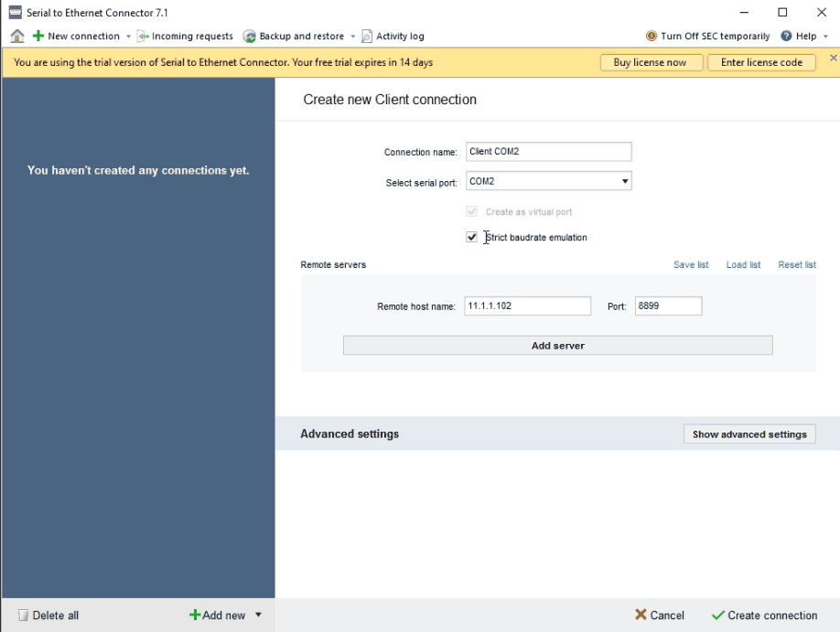Image resolution: width=840 pixels, height=632 pixels.
Task: Click the Help question mark icon
Action: click(x=786, y=36)
